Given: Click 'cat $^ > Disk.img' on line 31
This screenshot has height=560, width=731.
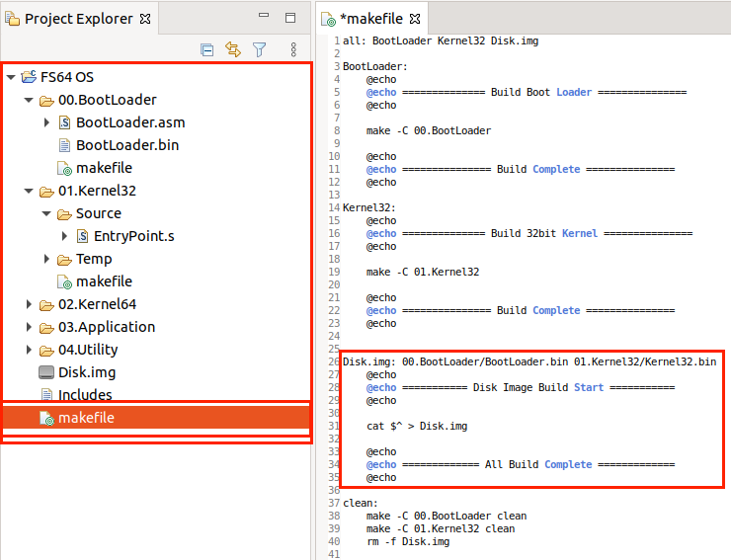Looking at the screenshot, I should 416,427.
